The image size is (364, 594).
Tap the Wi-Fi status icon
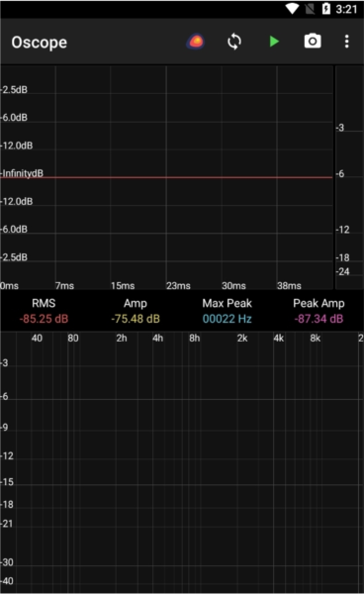(x=292, y=9)
